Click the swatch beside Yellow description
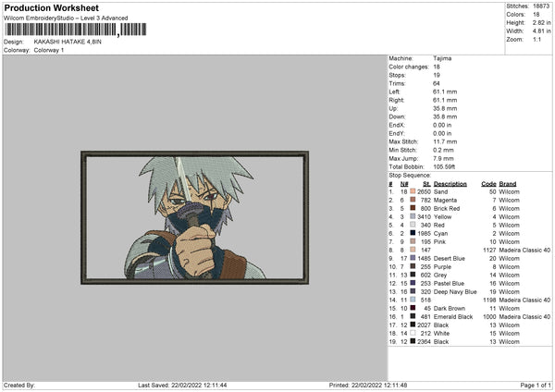The height and width of the screenshot is (392, 555). pyautogui.click(x=413, y=216)
